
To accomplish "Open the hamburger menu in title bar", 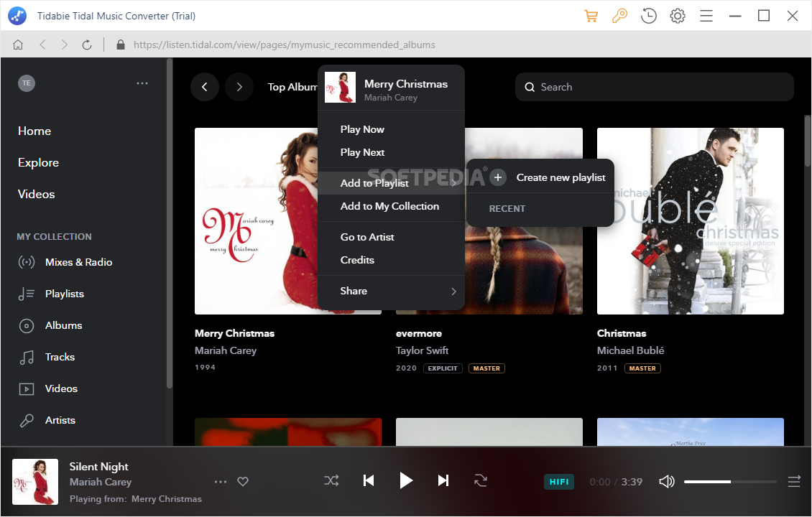I will click(x=706, y=16).
